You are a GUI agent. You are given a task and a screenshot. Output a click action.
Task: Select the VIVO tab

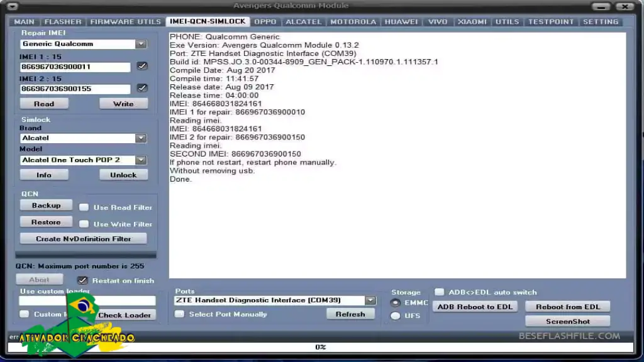(x=438, y=22)
